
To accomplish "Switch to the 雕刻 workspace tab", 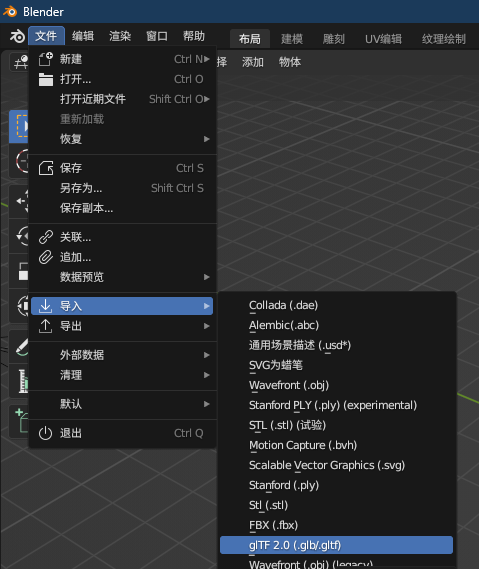I will click(x=333, y=39).
